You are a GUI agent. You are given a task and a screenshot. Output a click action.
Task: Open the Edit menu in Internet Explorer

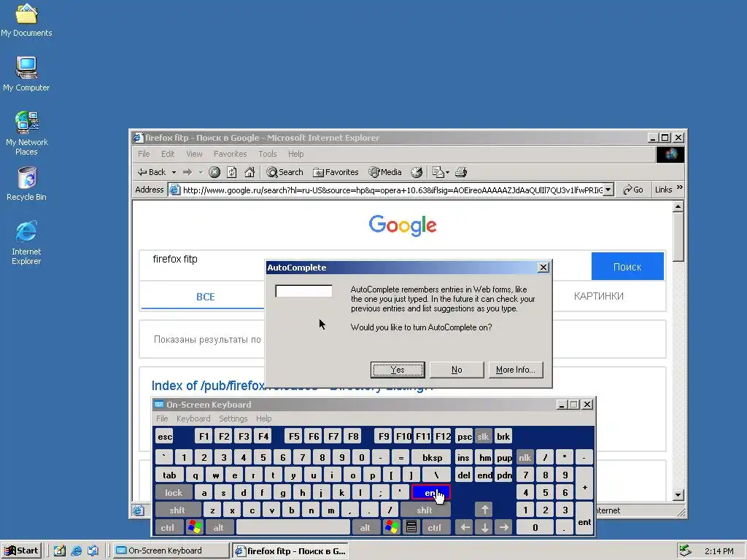168,154
